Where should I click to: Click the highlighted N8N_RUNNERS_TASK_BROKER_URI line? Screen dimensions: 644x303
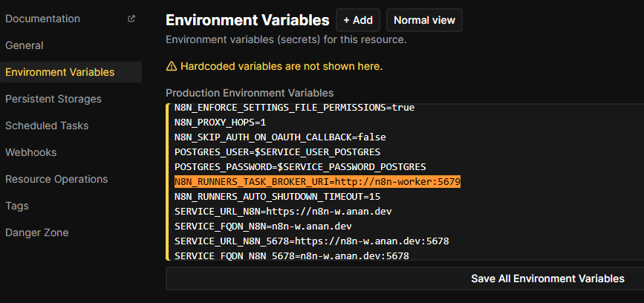click(x=317, y=182)
